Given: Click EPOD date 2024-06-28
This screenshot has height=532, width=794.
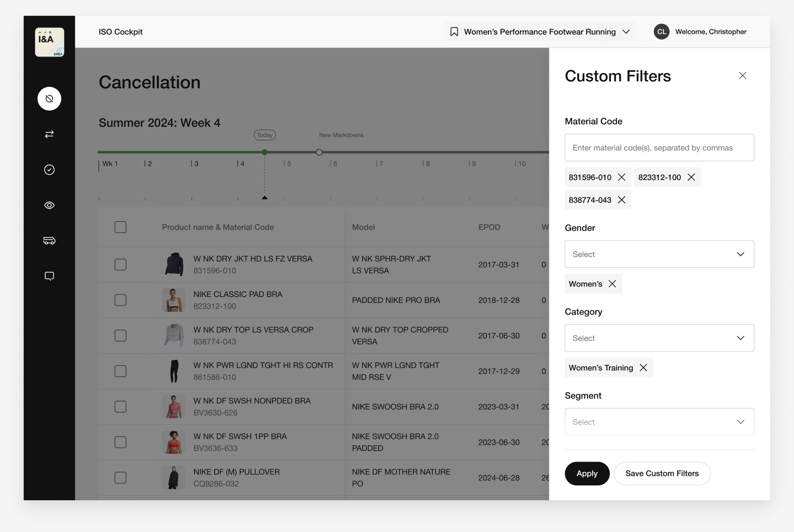Looking at the screenshot, I should coord(499,478).
